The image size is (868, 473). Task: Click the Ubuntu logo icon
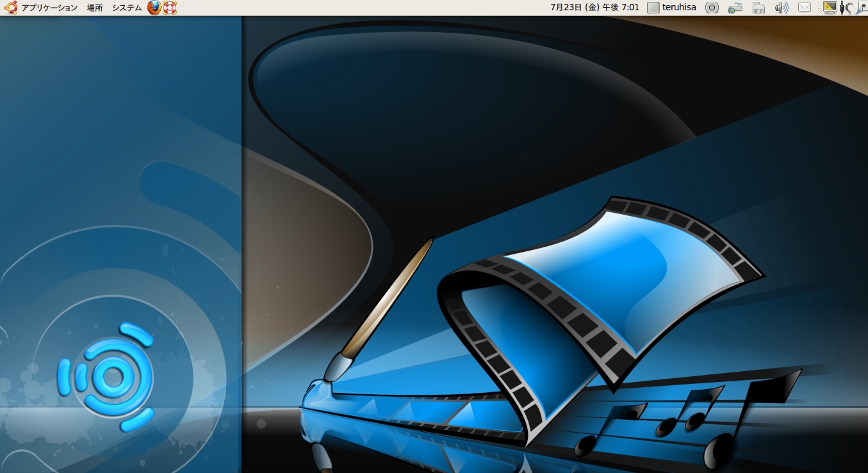pos(10,8)
